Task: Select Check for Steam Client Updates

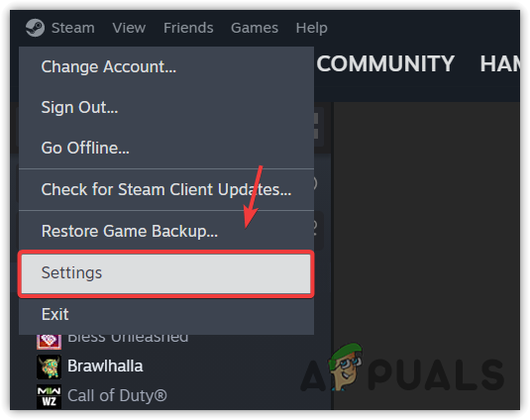Action: pos(166,189)
